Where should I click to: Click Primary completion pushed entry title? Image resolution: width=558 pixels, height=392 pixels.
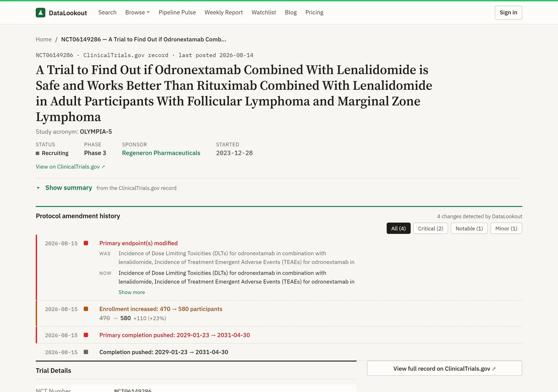point(175,335)
